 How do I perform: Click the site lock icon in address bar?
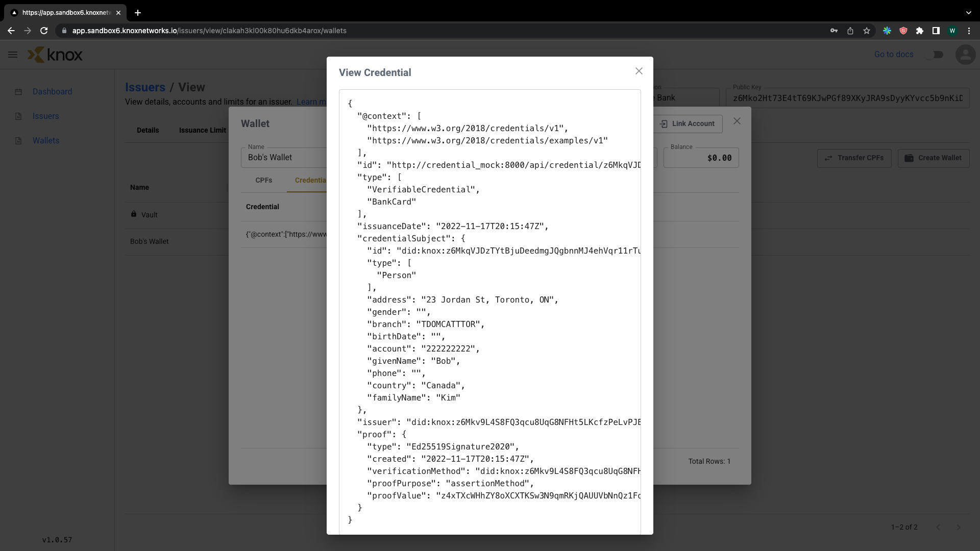coord(64,31)
